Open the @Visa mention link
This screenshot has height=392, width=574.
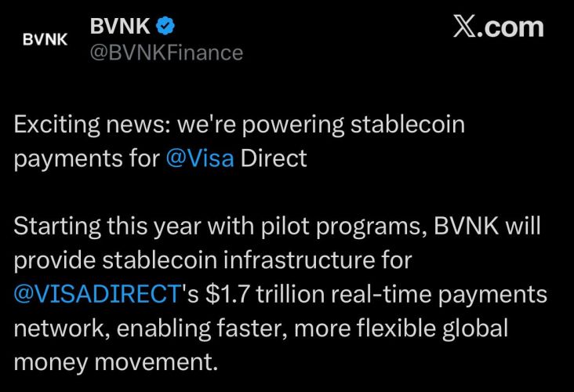tap(200, 157)
